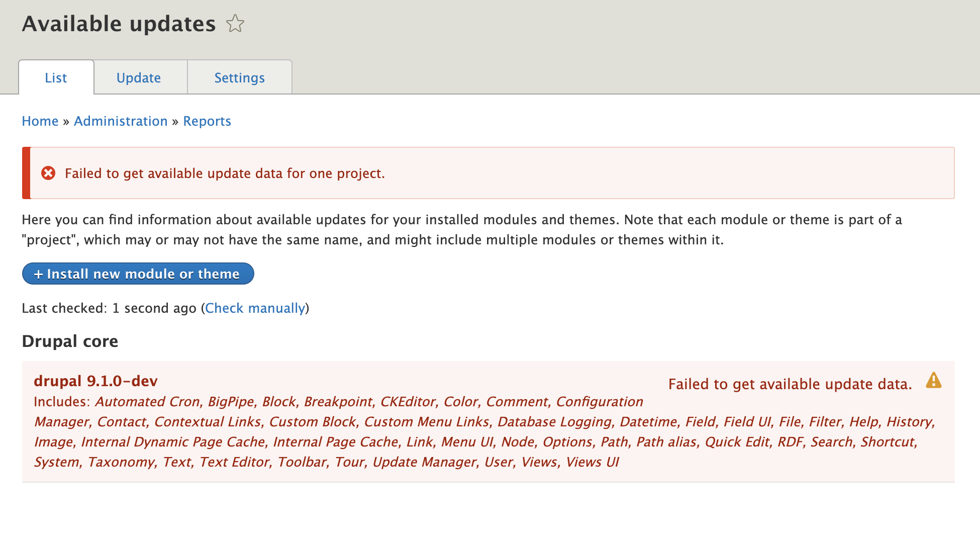
Task: Click the star shortcut icon beside the title
Action: tap(235, 24)
